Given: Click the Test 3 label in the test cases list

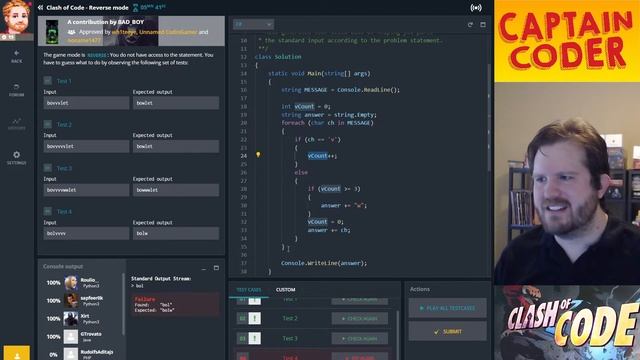Looking at the screenshot, I should pos(290,338).
